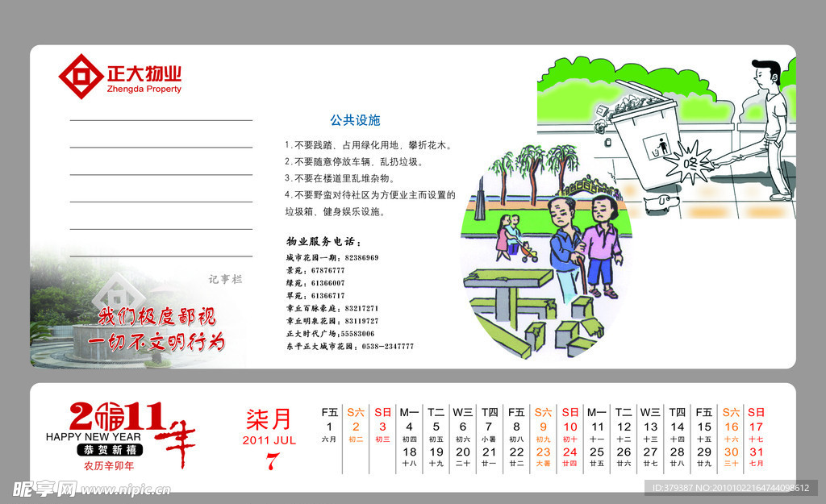Select the 物业服务电话 heading
This screenshot has width=826, height=504.
click(x=323, y=242)
